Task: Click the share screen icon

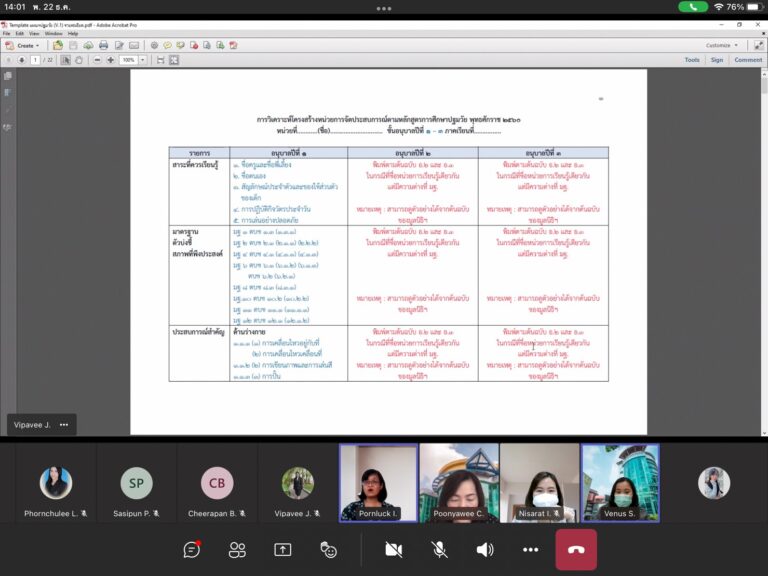Action: 283,550
